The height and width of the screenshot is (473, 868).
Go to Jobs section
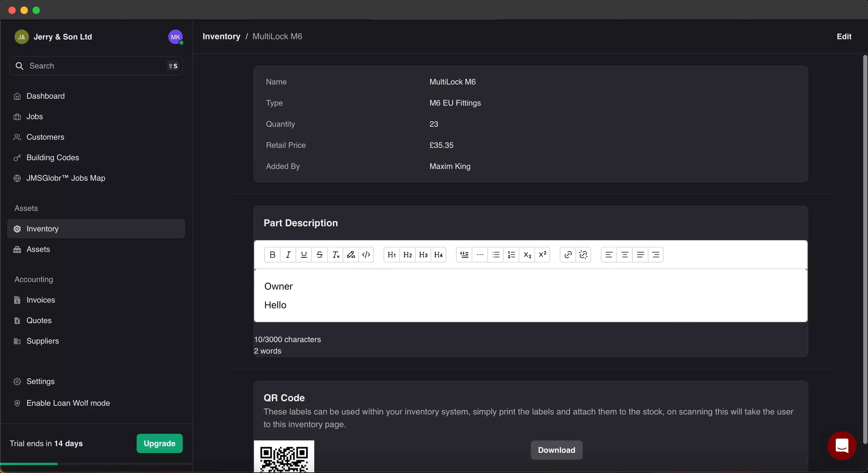[96, 117]
